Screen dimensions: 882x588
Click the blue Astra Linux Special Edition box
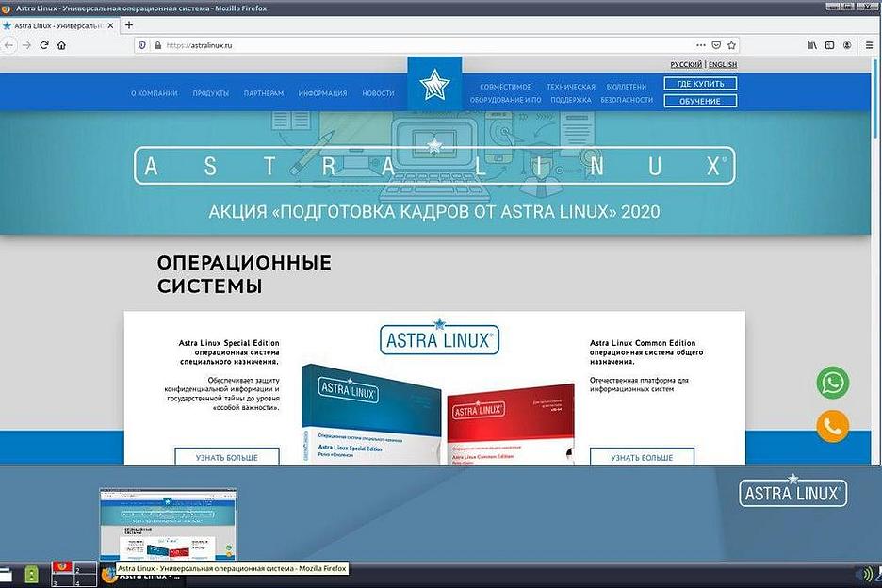click(x=371, y=414)
